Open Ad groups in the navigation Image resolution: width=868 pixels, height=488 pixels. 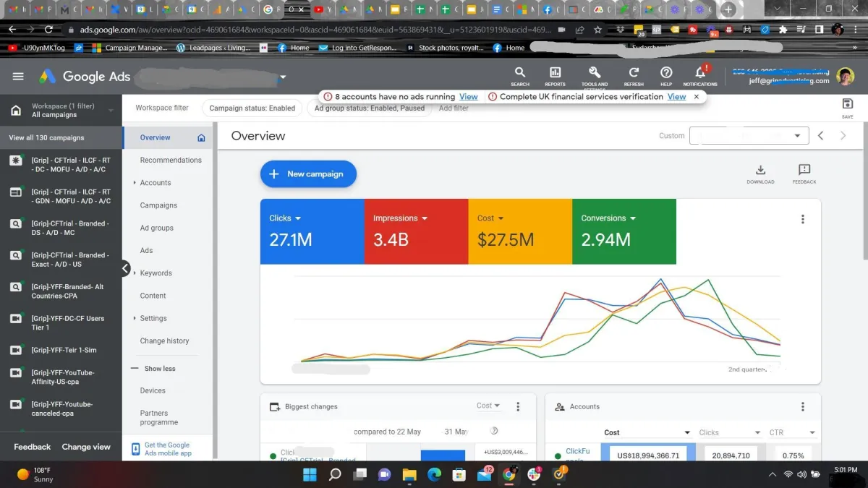[x=156, y=228]
